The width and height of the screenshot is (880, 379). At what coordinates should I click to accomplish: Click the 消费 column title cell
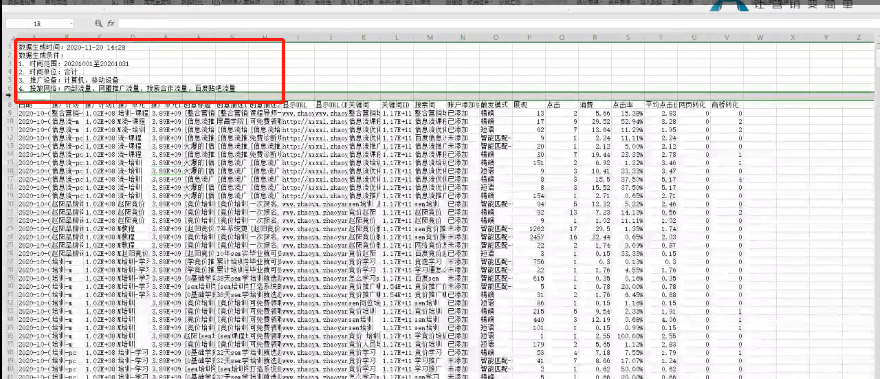(x=594, y=105)
